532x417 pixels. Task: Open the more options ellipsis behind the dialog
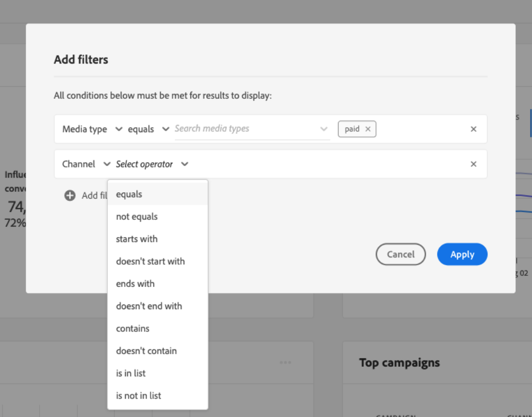(x=286, y=363)
